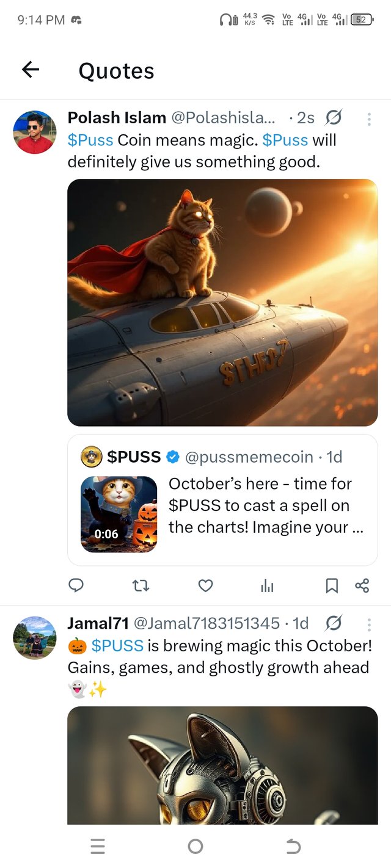The height and width of the screenshot is (868, 391).
Task: Tap the first $Puss cashtag link
Action: point(90,140)
